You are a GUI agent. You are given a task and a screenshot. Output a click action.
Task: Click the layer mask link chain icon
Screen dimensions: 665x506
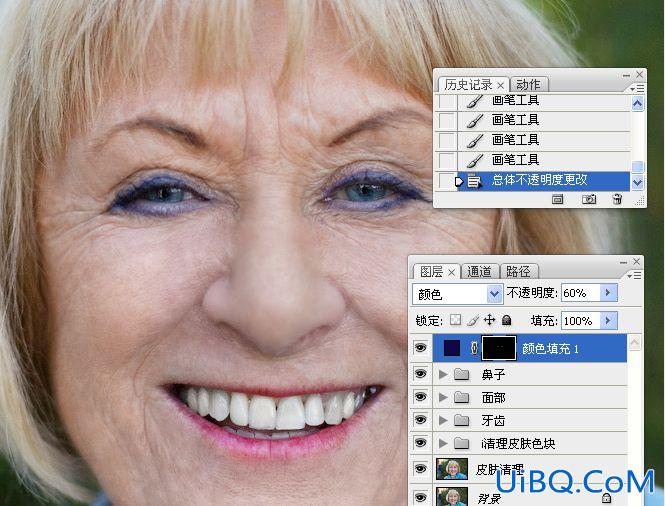click(x=474, y=348)
